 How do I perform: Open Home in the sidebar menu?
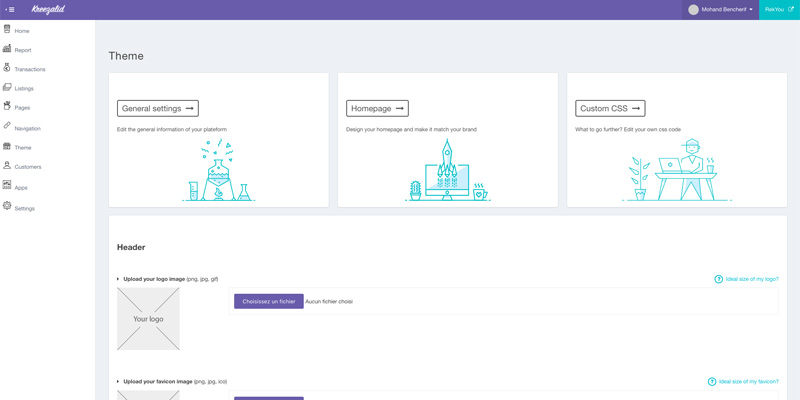[x=22, y=31]
